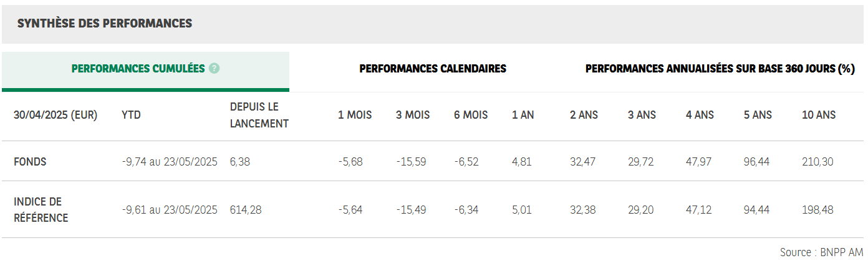Image resolution: width=868 pixels, height=263 pixels.
Task: Click fund YTD value -9,74 au 23/05/2025
Action: 170,162
